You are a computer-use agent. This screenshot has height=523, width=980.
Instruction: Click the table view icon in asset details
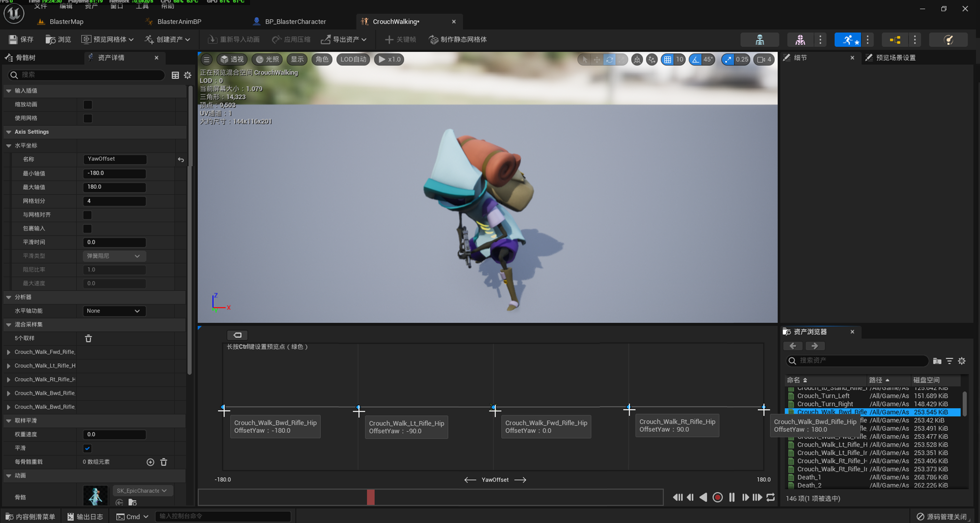[x=175, y=75]
